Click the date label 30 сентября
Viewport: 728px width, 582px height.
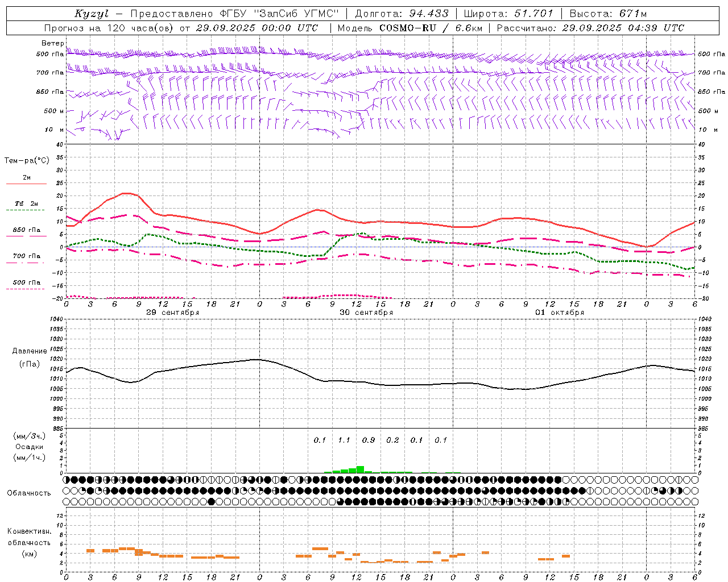point(366,313)
